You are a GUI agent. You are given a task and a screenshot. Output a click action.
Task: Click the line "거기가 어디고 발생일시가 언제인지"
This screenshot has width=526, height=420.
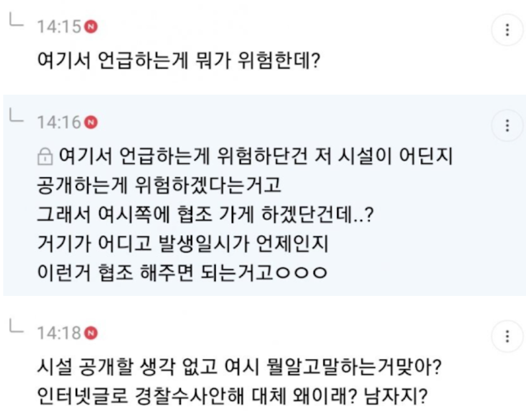coord(183,243)
